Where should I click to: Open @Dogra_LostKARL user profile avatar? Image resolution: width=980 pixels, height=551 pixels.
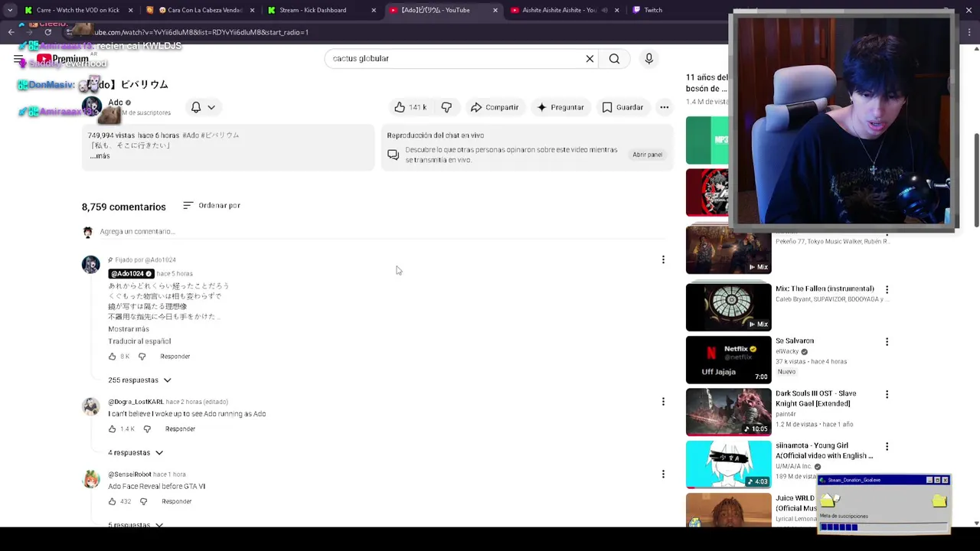pyautogui.click(x=91, y=407)
